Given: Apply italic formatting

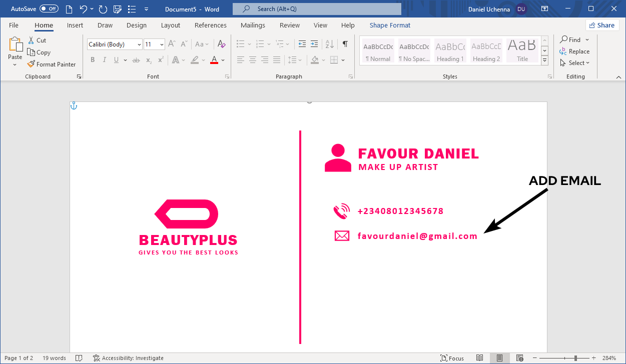Looking at the screenshot, I should [104, 59].
